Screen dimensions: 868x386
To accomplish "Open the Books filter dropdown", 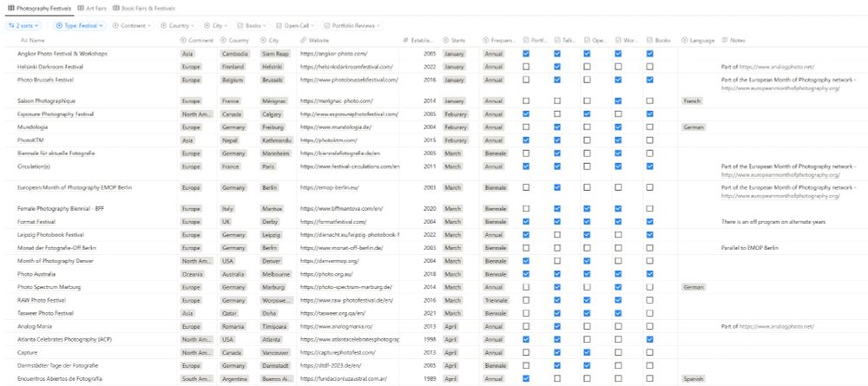I will tap(252, 25).
